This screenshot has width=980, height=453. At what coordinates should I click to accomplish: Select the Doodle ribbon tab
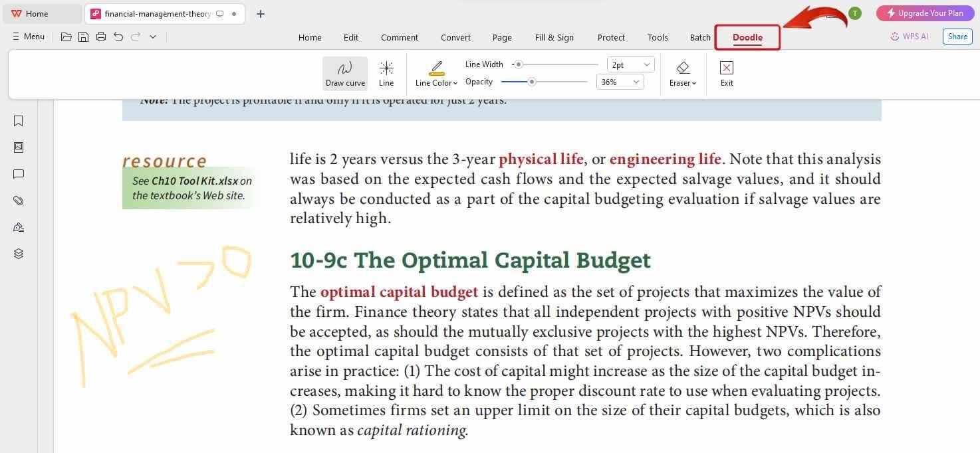click(747, 37)
